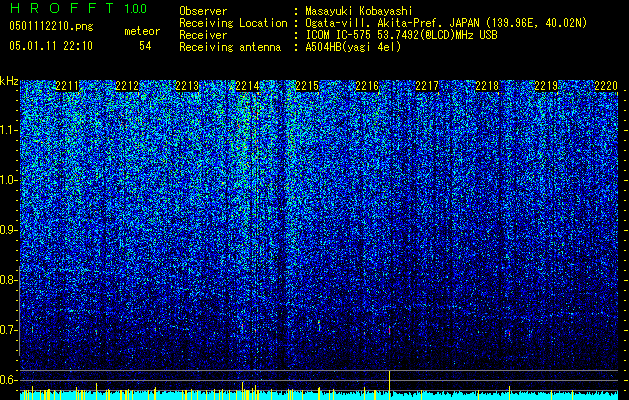Click the tall yellow spike after 2216

[389, 385]
